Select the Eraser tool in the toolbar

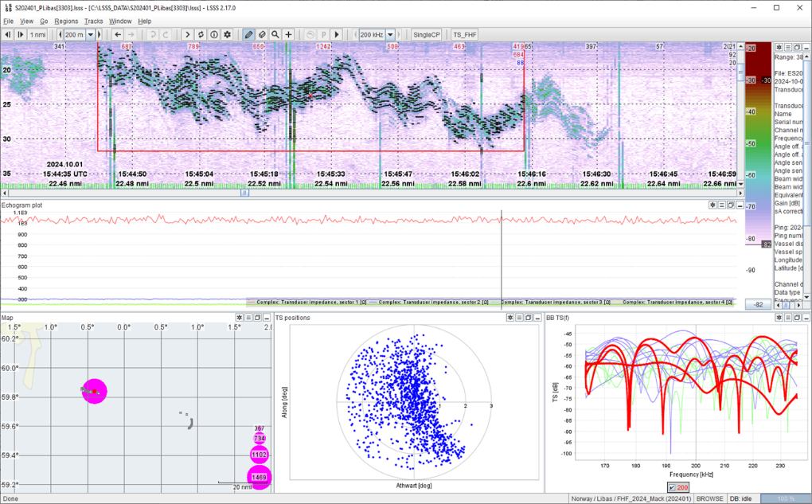click(x=261, y=34)
